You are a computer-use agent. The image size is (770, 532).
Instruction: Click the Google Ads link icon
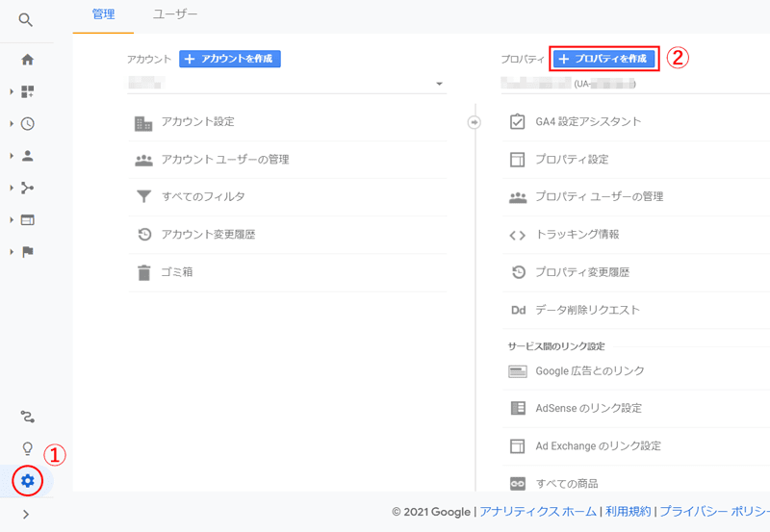(518, 371)
